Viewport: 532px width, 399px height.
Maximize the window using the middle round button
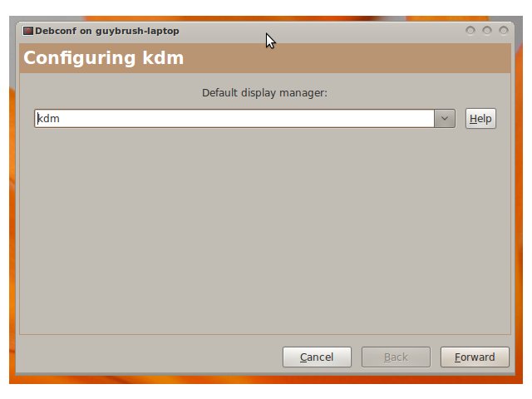[x=487, y=31]
